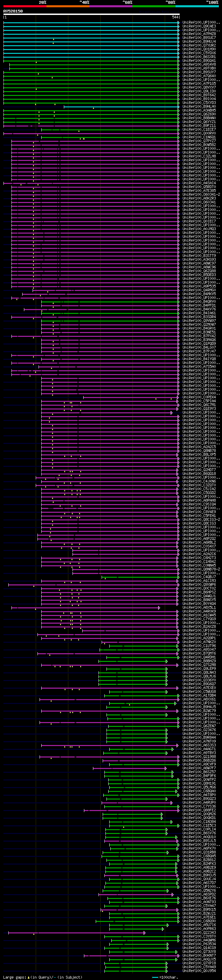
Task: Select the UniRef100_Q6C7M1 label
Action: (199, 405)
